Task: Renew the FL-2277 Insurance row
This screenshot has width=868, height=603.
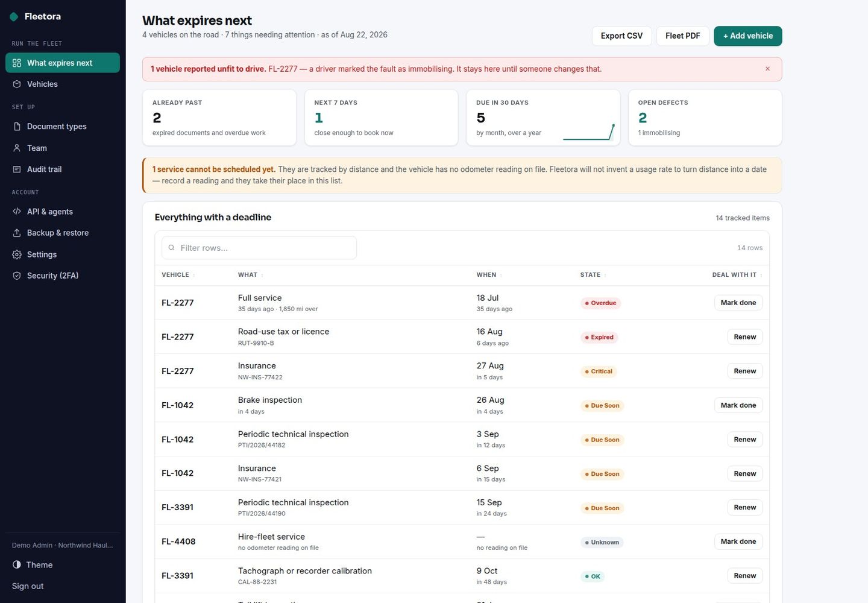Action: (x=744, y=371)
